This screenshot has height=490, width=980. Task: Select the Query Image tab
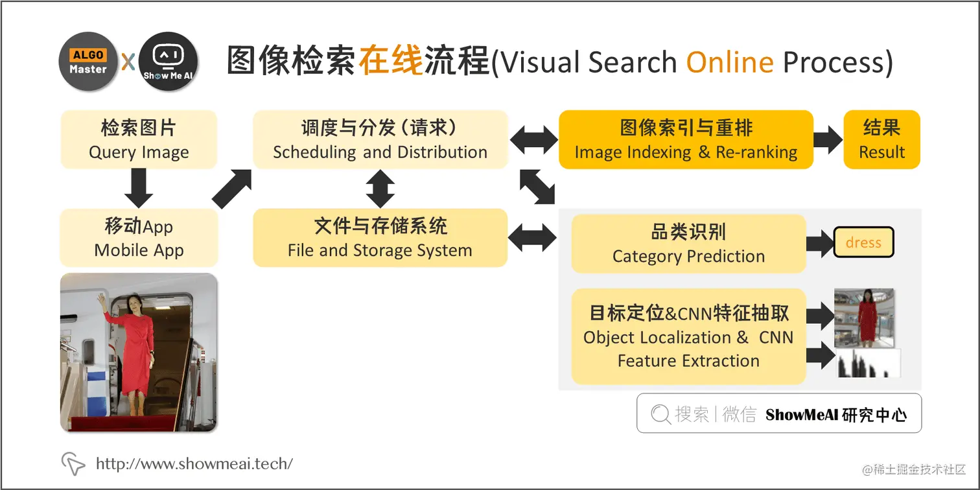point(138,139)
